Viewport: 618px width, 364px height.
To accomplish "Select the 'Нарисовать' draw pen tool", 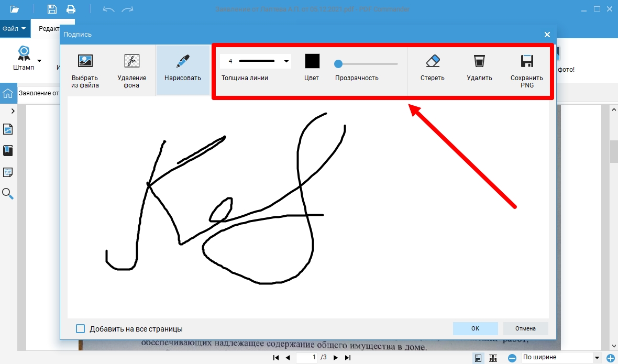I will click(x=182, y=61).
